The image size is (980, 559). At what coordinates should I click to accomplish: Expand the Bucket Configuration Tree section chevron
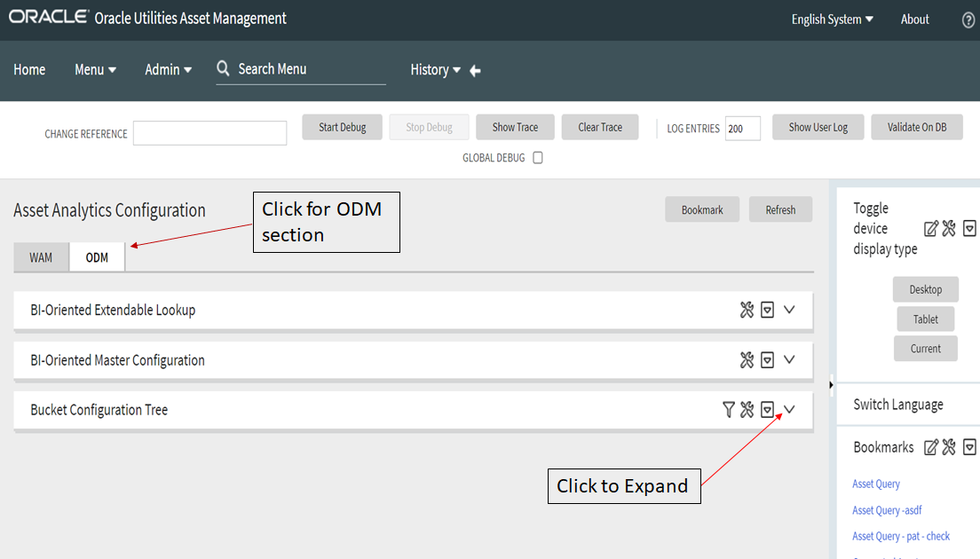pos(789,409)
